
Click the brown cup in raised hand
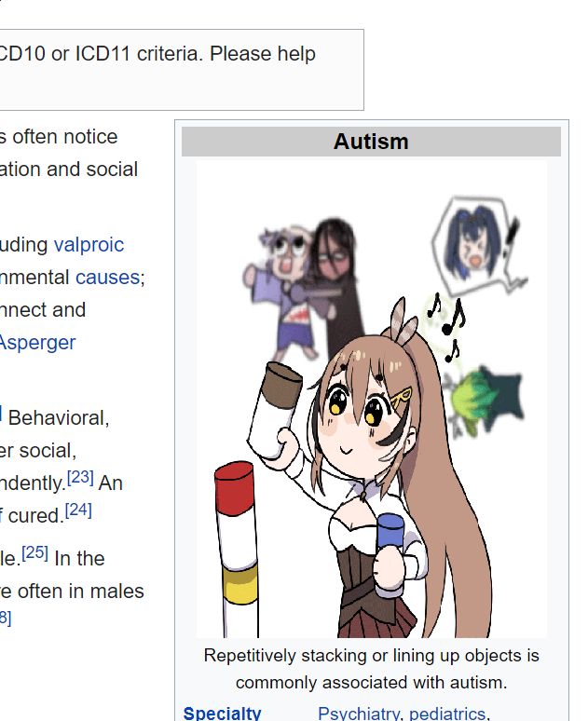[x=282, y=386]
